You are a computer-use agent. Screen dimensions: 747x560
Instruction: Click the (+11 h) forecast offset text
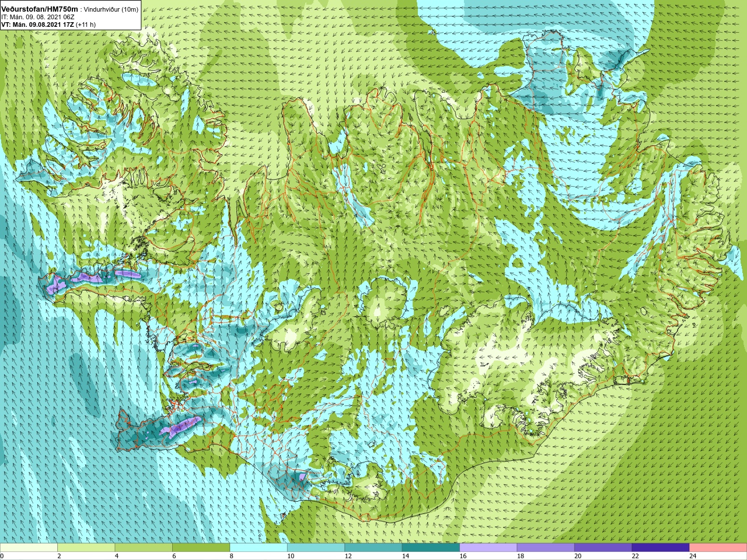[x=86, y=24]
